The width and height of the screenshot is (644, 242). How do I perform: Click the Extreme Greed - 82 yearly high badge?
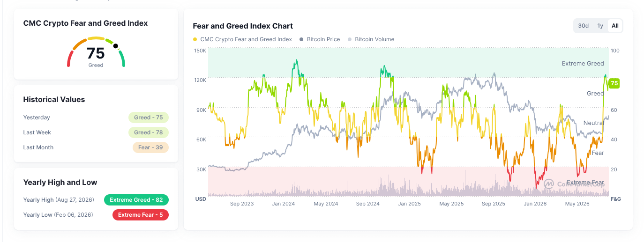tap(136, 200)
